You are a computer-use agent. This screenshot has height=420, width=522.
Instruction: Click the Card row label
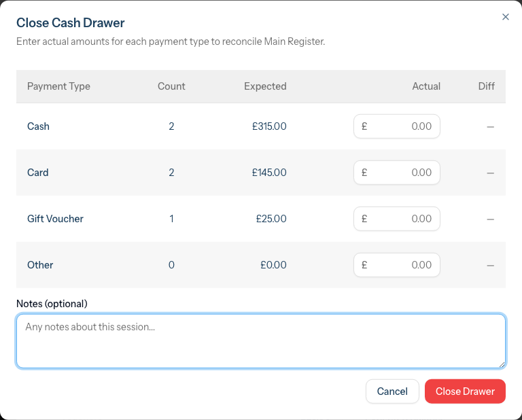tap(38, 173)
